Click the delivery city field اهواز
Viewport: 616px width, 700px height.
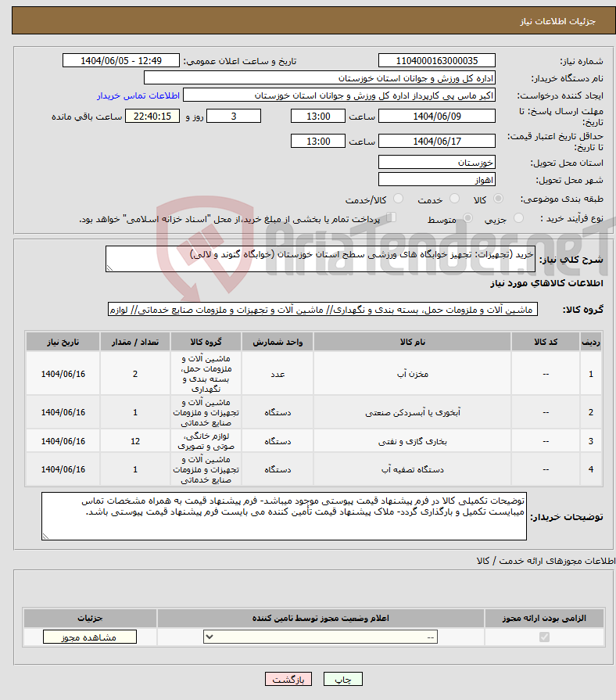click(x=437, y=179)
